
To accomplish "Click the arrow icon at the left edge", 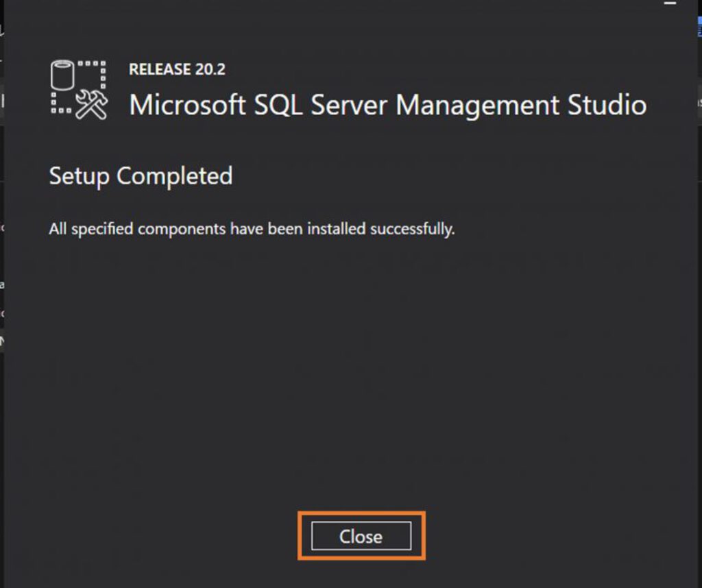I will click(x=2, y=341).
